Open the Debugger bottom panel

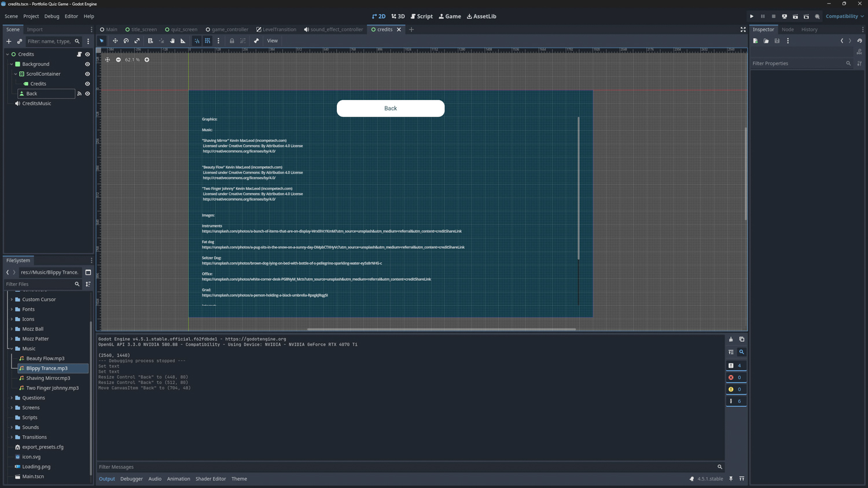(131, 479)
